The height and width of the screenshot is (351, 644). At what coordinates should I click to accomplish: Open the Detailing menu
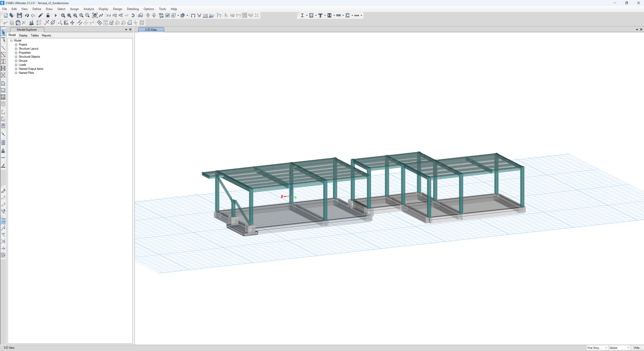click(x=133, y=9)
